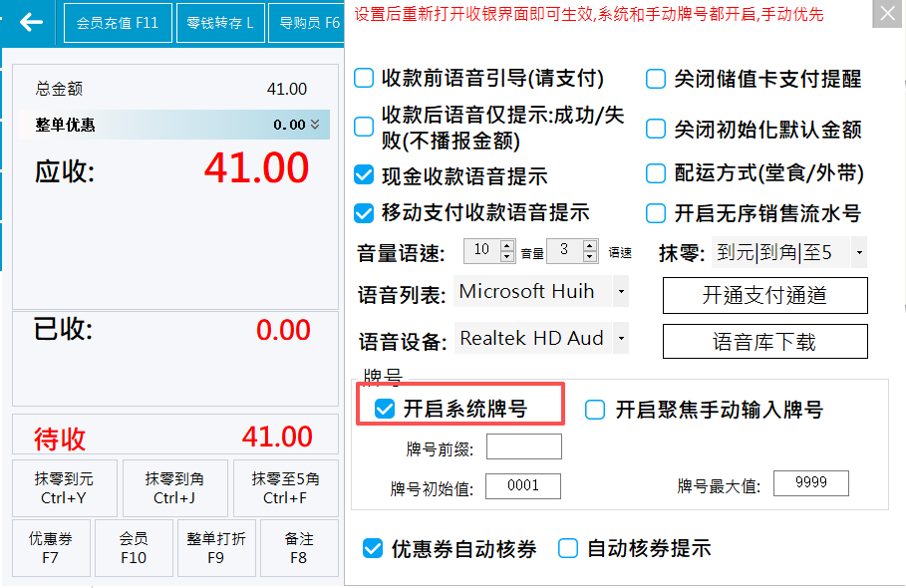The image size is (906, 588).
Task: Open 会员充值 F11 toolbar item
Action: click(x=118, y=23)
